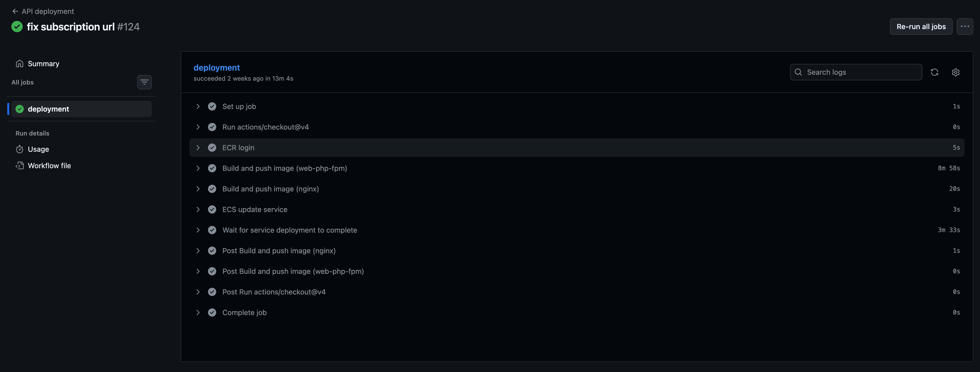Expand the ECR login step

coord(198,147)
